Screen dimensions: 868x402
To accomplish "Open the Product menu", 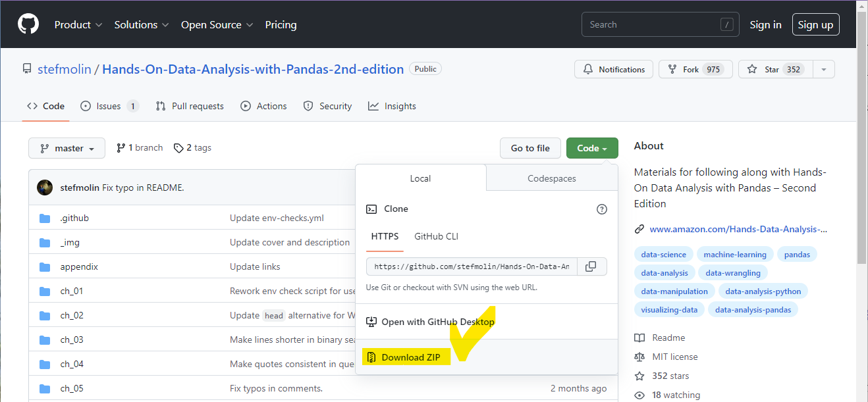I will (x=78, y=24).
